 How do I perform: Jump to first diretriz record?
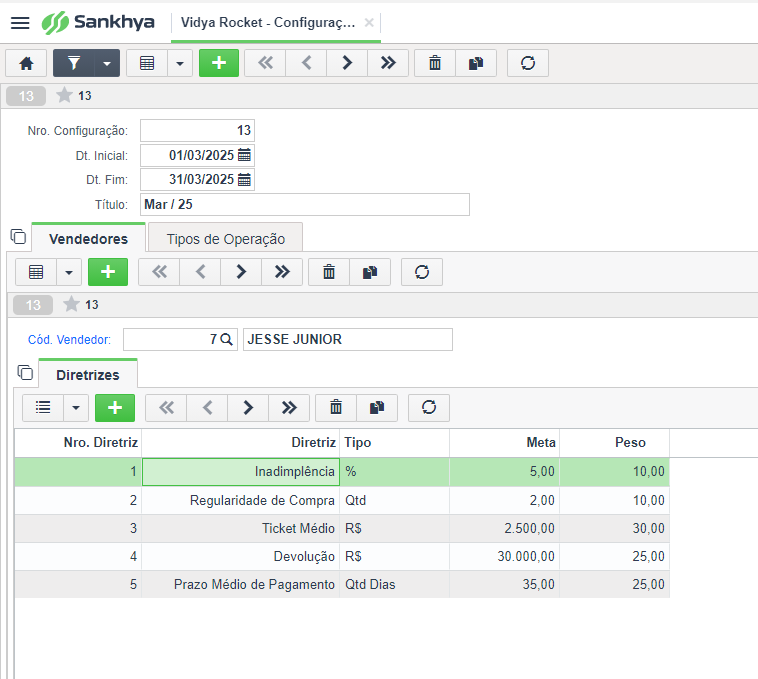(x=166, y=408)
